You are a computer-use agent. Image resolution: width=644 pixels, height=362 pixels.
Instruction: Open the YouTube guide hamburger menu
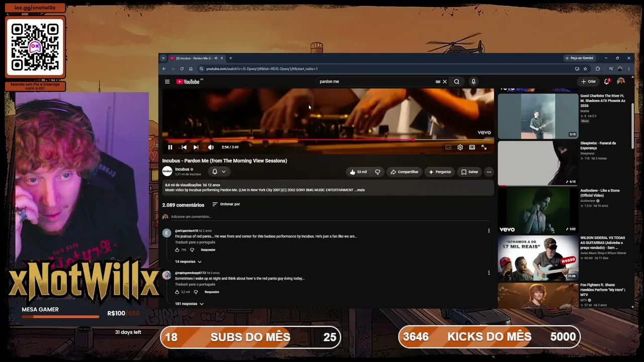[x=167, y=81]
